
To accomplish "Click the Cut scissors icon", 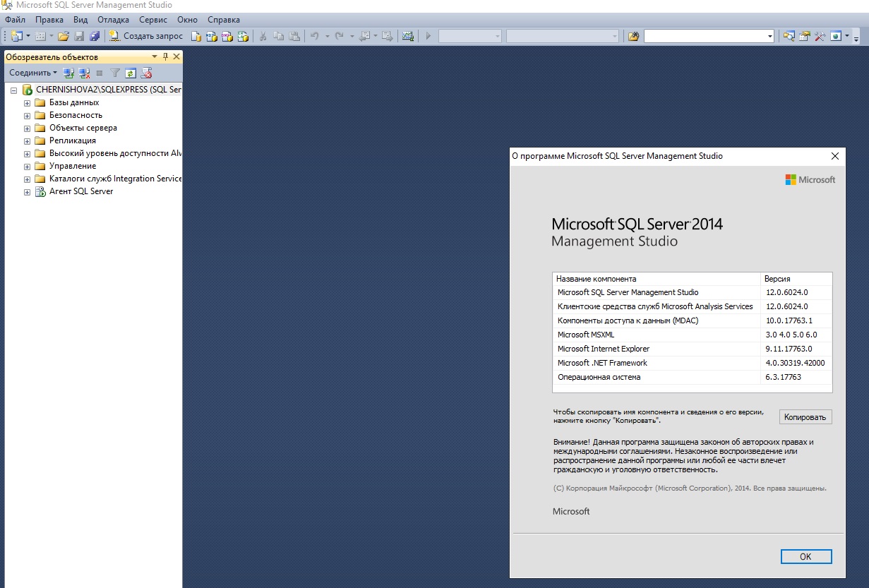I will 263,36.
